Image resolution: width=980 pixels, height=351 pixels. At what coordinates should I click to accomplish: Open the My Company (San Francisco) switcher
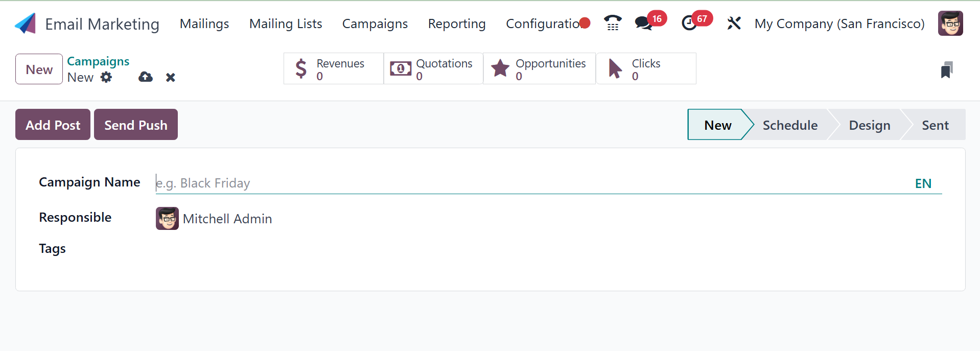(839, 24)
